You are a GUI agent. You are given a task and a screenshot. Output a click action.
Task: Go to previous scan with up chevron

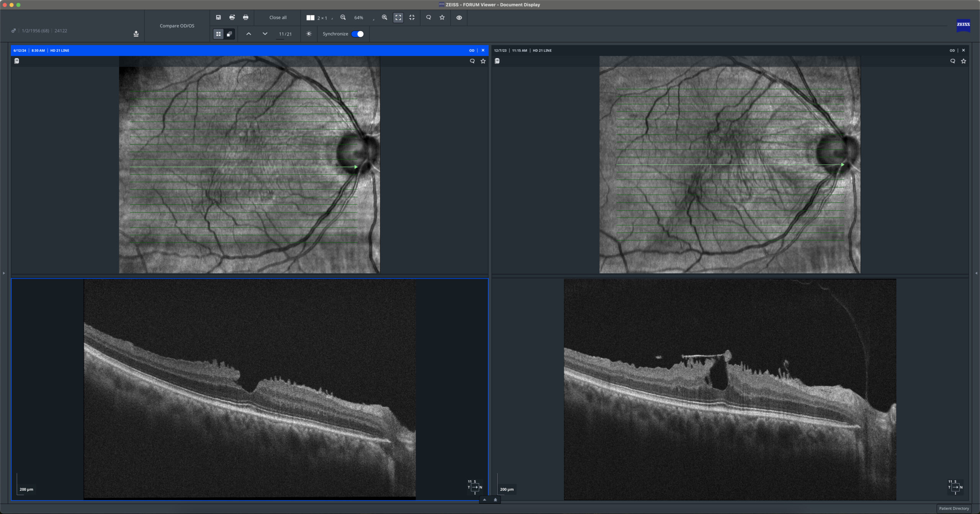248,34
